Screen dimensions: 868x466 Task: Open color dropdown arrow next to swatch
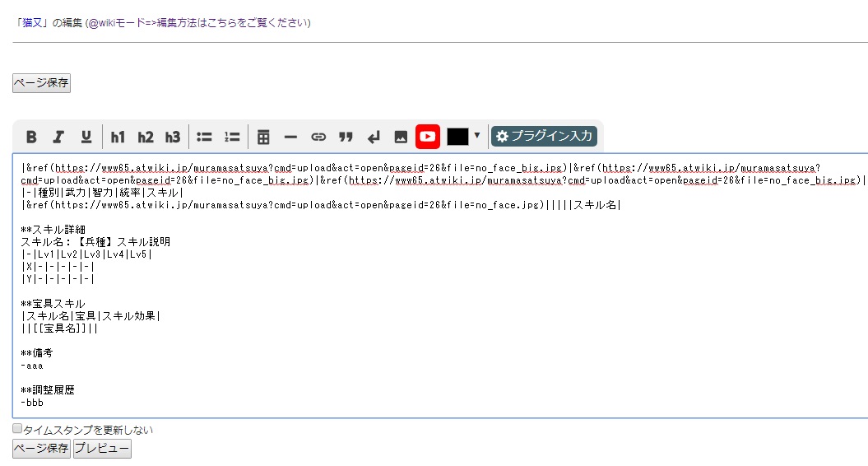click(x=476, y=135)
